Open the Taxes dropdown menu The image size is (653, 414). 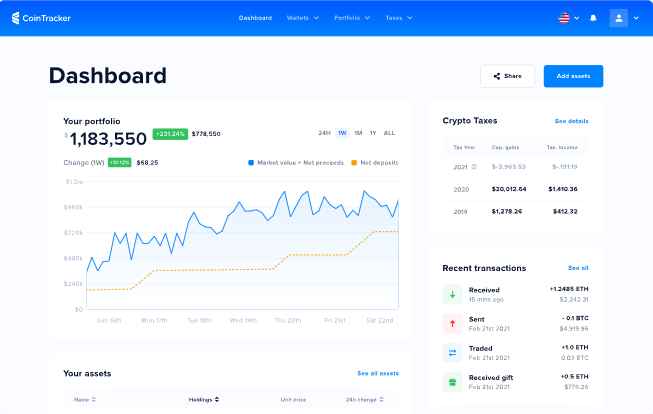(398, 18)
